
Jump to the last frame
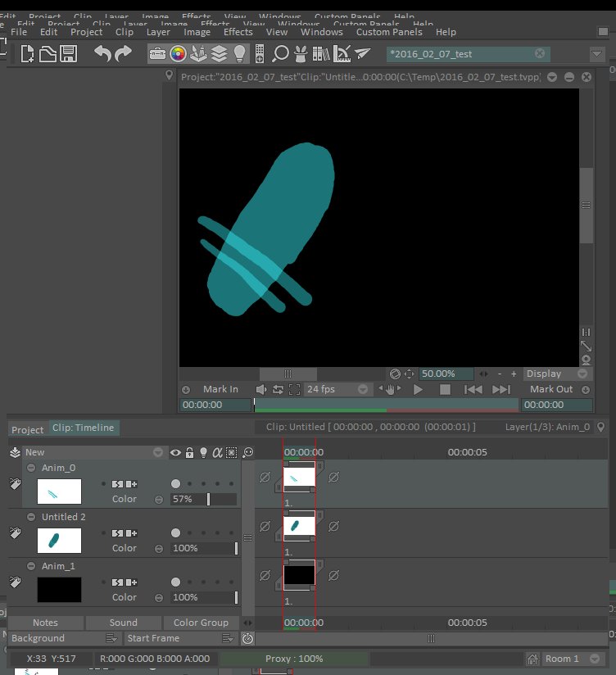[x=501, y=390]
